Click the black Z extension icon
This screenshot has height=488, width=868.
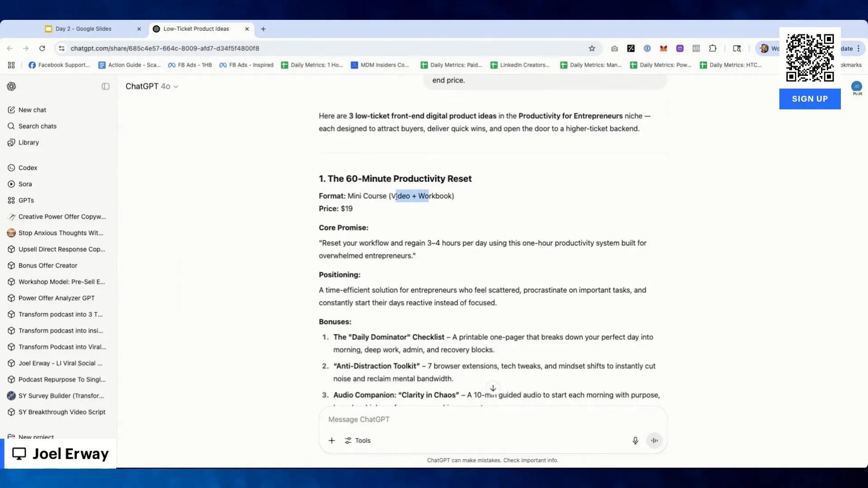click(x=631, y=48)
